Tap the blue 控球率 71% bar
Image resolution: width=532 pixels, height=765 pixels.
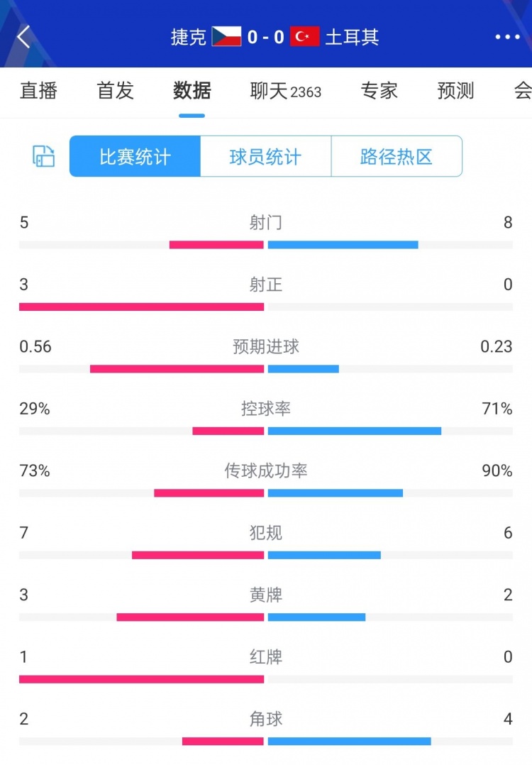355,431
